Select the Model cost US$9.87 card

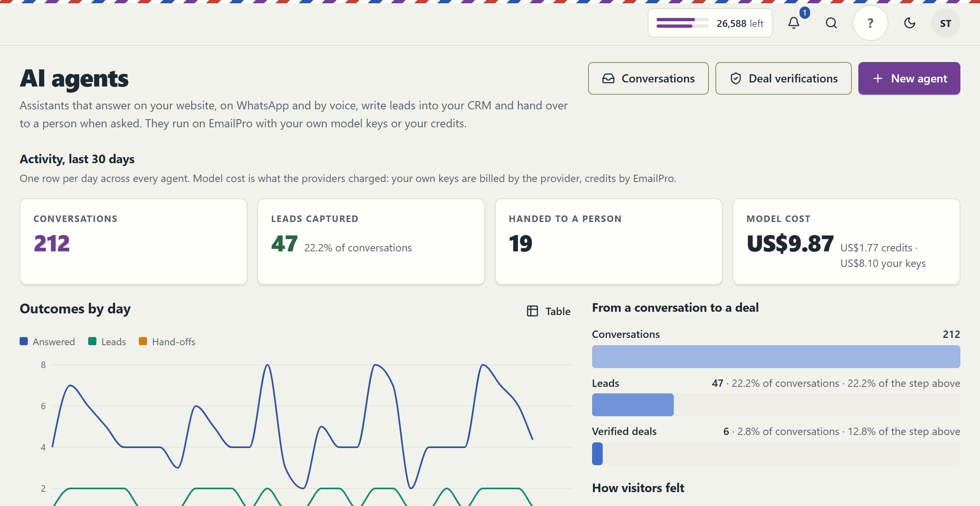[x=846, y=242]
